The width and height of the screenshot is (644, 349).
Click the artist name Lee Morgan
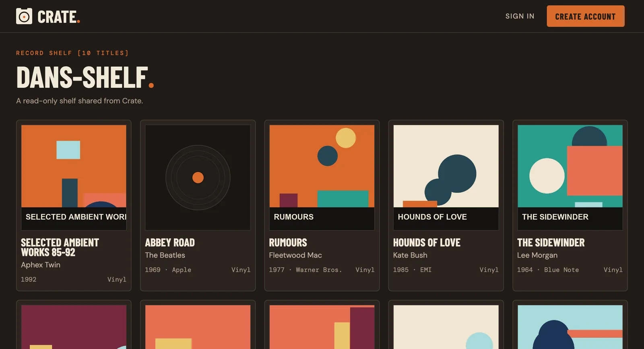(x=537, y=255)
